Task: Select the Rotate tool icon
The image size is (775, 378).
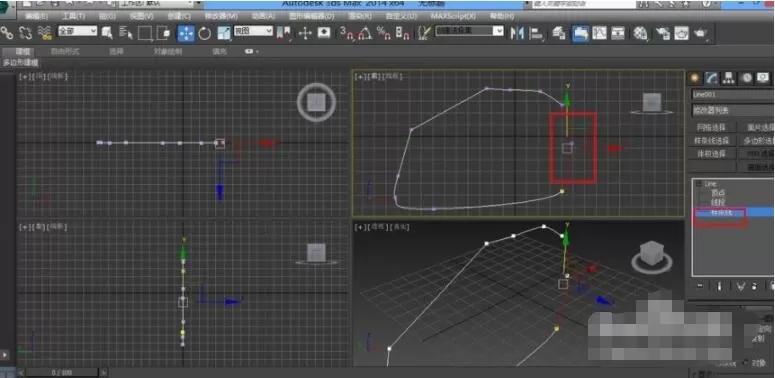Action: pos(205,33)
